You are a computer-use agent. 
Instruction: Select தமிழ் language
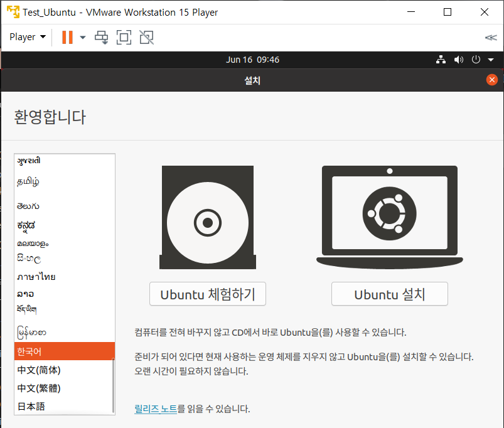click(65, 182)
